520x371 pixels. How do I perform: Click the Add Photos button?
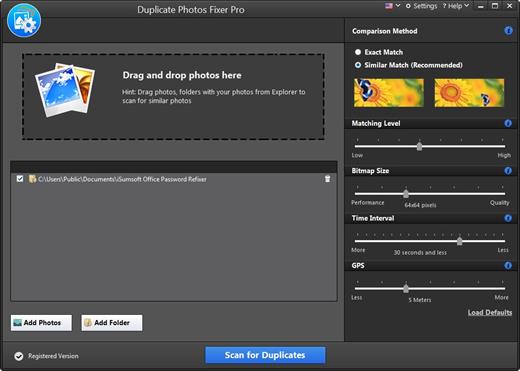41,323
